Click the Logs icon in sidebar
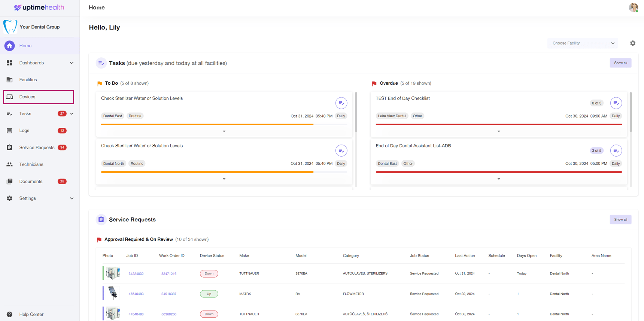Viewport: 644px width, 321px height. coord(10,131)
